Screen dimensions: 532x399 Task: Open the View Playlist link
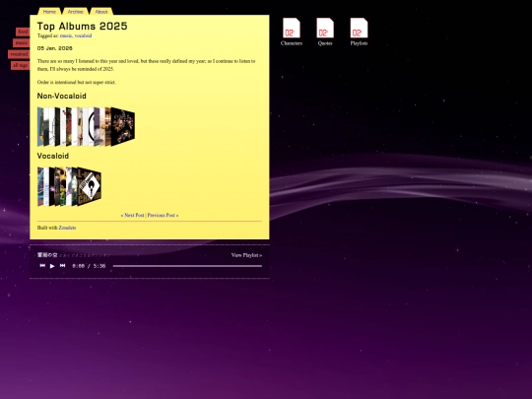(x=246, y=255)
